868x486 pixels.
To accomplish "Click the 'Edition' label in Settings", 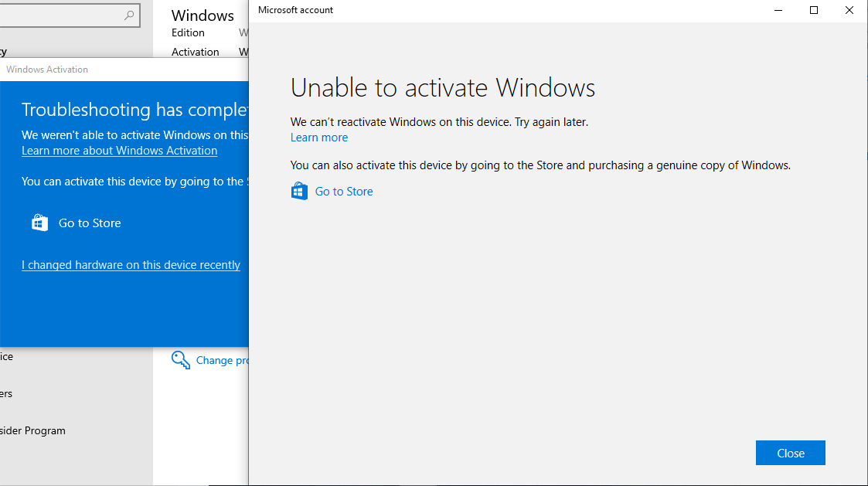I will (189, 32).
